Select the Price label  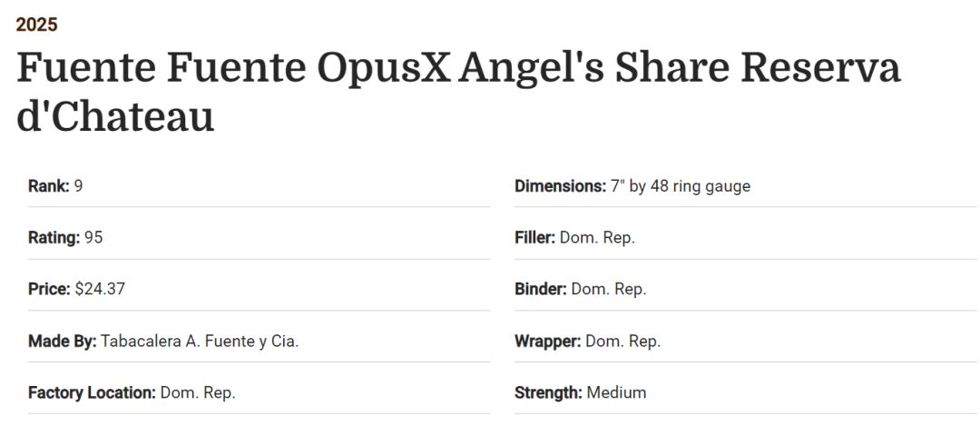pyautogui.click(x=49, y=290)
